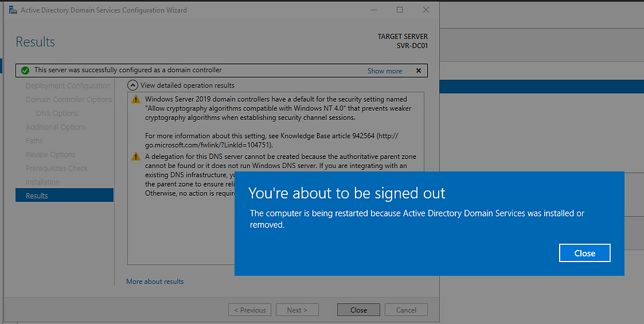This screenshot has width=644, height=324.
Task: Click the warning icon beside cryptography message
Action: pyautogui.click(x=136, y=99)
